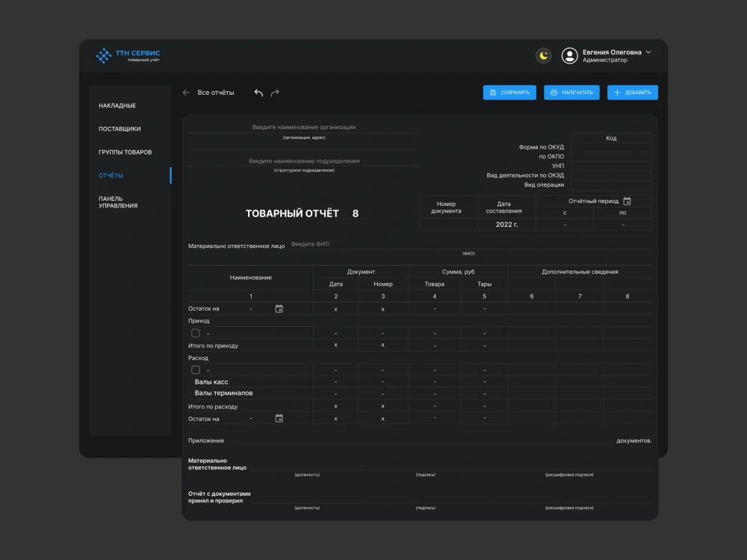Screen dimensions: 747x560
Task: Click the 2022 г. date cell
Action: tap(506, 224)
